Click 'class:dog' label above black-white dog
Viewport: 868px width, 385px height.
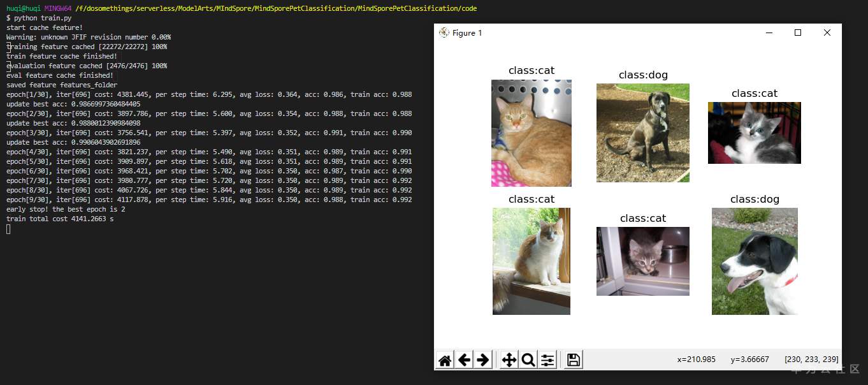click(x=755, y=200)
